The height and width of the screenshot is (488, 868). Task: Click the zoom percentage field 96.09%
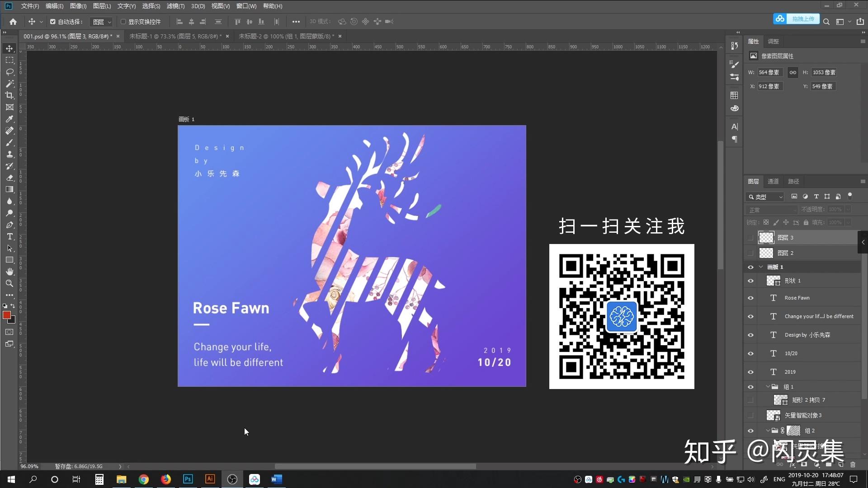(29, 466)
